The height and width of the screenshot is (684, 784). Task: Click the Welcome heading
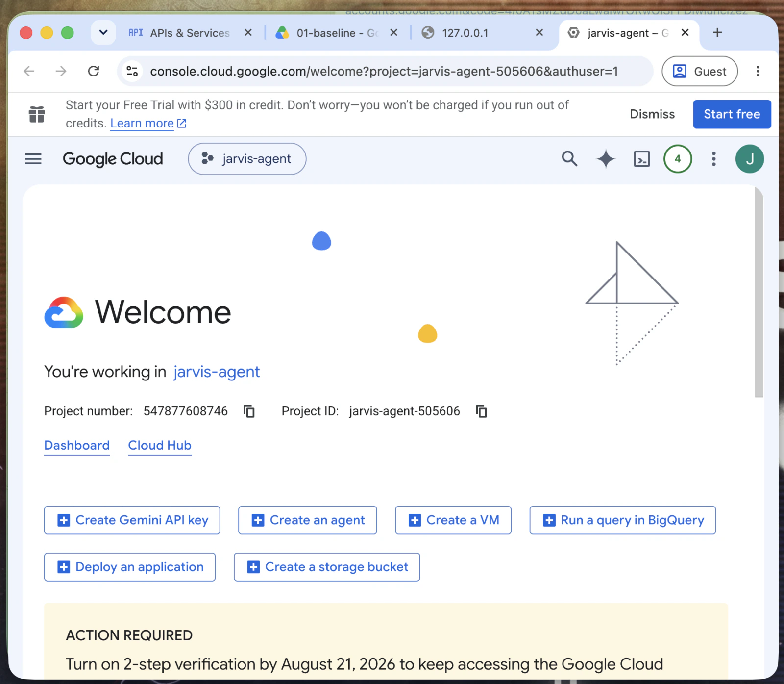coord(163,312)
